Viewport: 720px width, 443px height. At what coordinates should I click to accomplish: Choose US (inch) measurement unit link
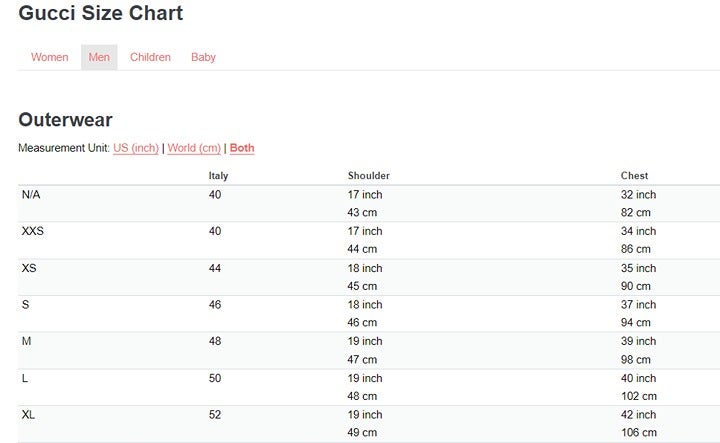point(136,148)
